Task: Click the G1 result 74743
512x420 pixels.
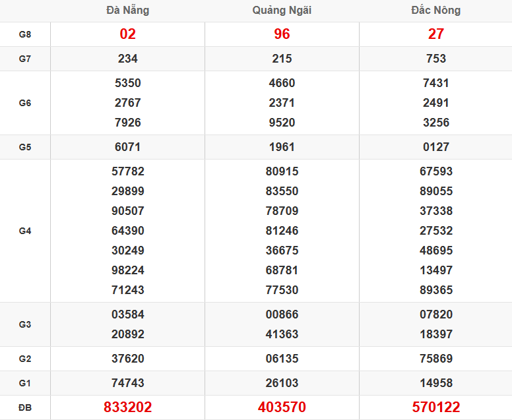Action: [127, 383]
